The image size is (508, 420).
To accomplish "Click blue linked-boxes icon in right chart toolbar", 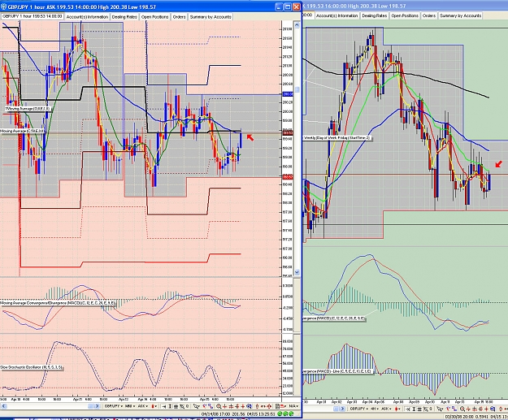I will [x=454, y=409].
